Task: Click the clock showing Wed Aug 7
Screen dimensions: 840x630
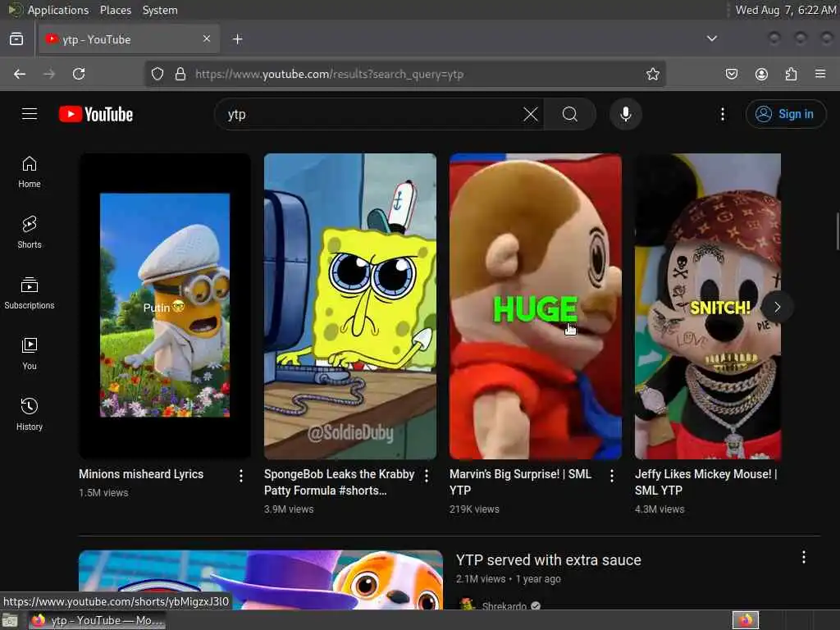Action: 785,10
